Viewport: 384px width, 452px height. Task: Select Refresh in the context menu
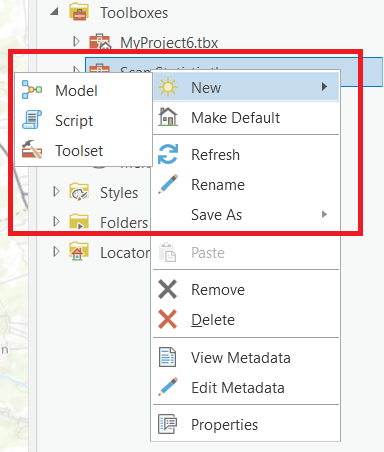click(246, 155)
